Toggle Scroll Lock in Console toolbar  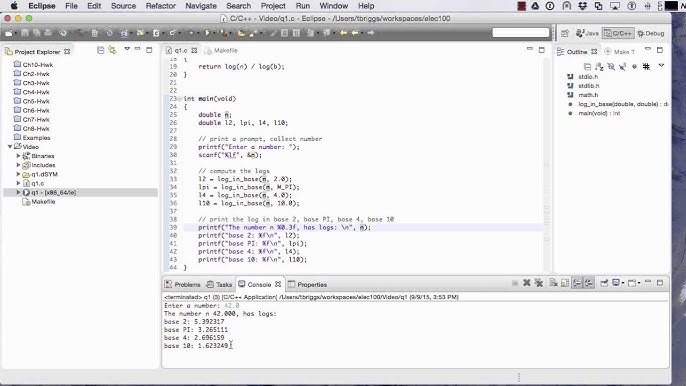(565, 283)
